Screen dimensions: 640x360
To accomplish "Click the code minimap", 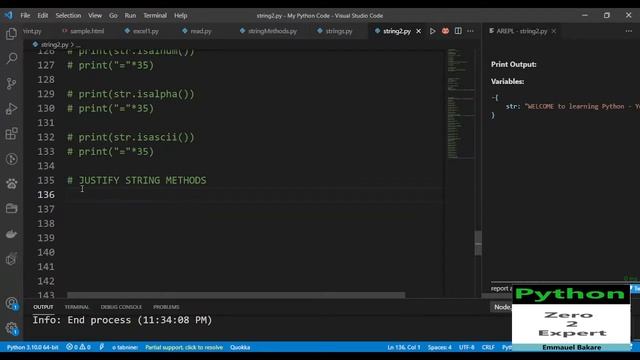I will [460, 104].
